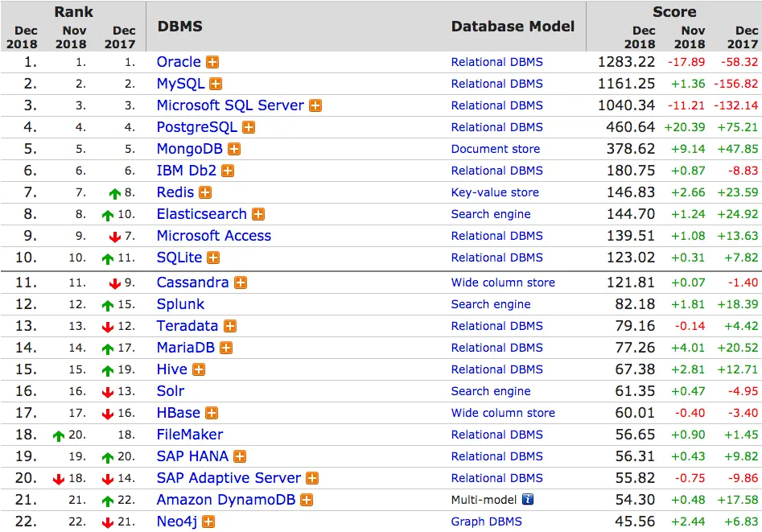
Task: Click Relational DBMS in Oracle row
Action: 496,62
